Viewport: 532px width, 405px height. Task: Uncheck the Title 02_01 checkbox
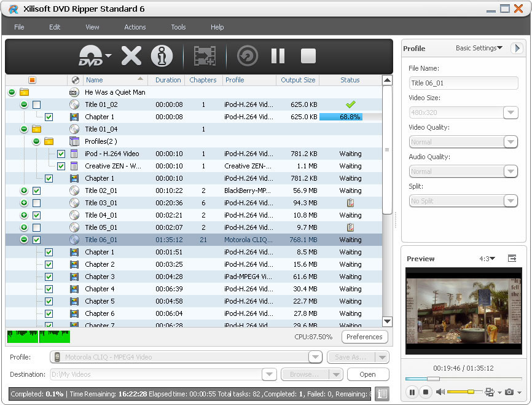pyautogui.click(x=36, y=191)
